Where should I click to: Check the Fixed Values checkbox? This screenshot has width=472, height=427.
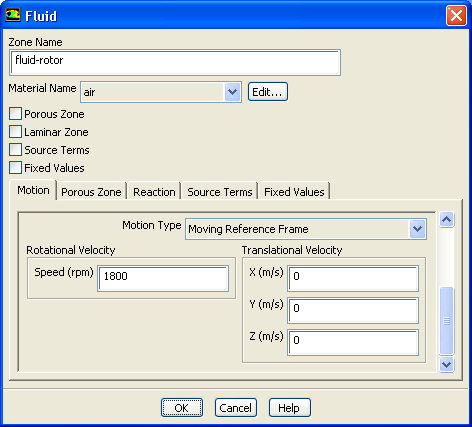[15, 168]
